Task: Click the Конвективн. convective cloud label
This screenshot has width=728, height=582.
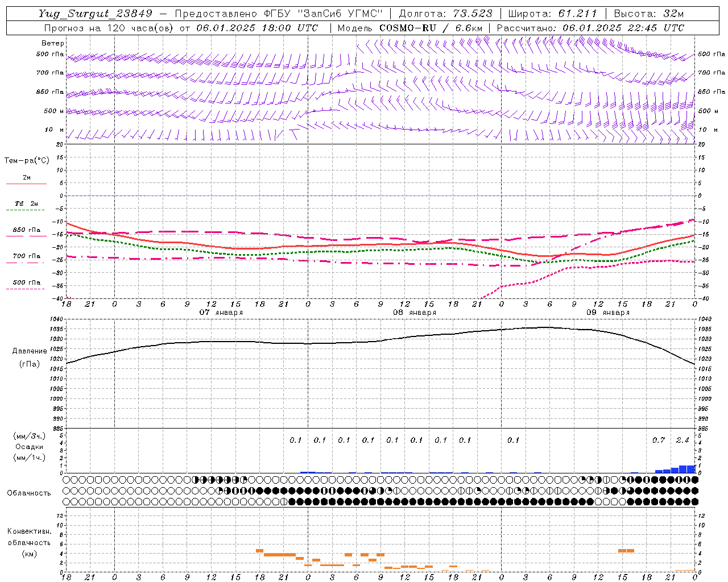Action: [x=29, y=531]
